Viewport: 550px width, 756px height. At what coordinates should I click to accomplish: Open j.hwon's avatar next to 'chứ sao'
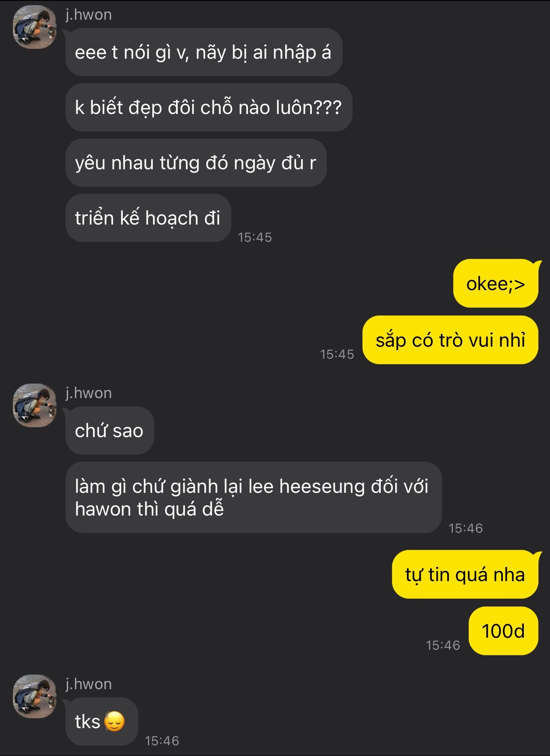tap(35, 405)
